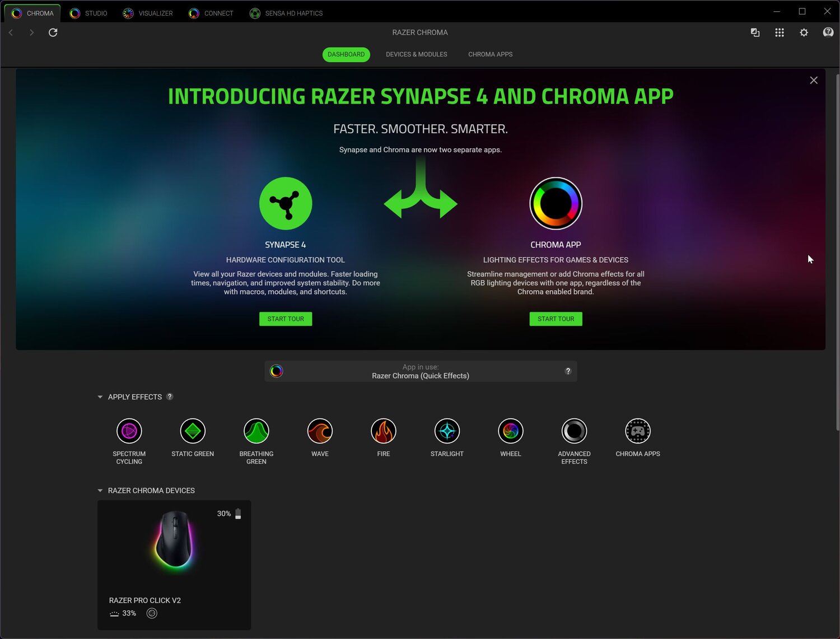This screenshot has height=639, width=840.
Task: Open the Razer Pro Click V2 device card
Action: [x=174, y=565]
